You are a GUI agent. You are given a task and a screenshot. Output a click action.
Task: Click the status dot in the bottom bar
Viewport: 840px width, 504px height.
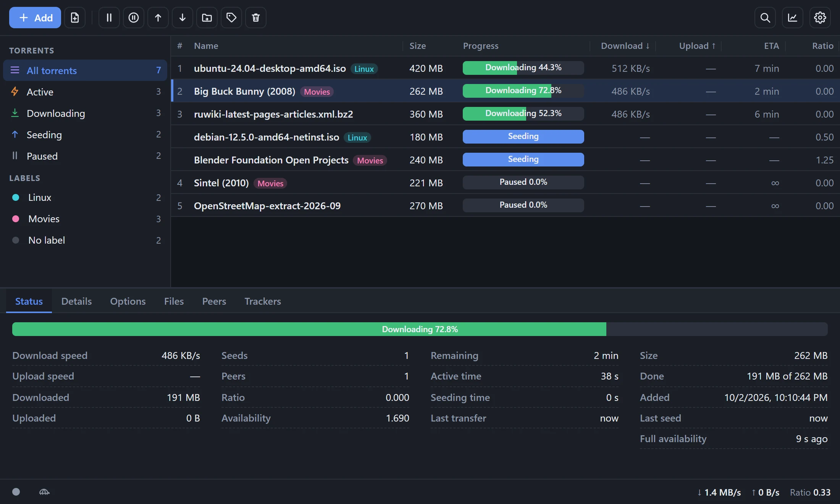16,492
